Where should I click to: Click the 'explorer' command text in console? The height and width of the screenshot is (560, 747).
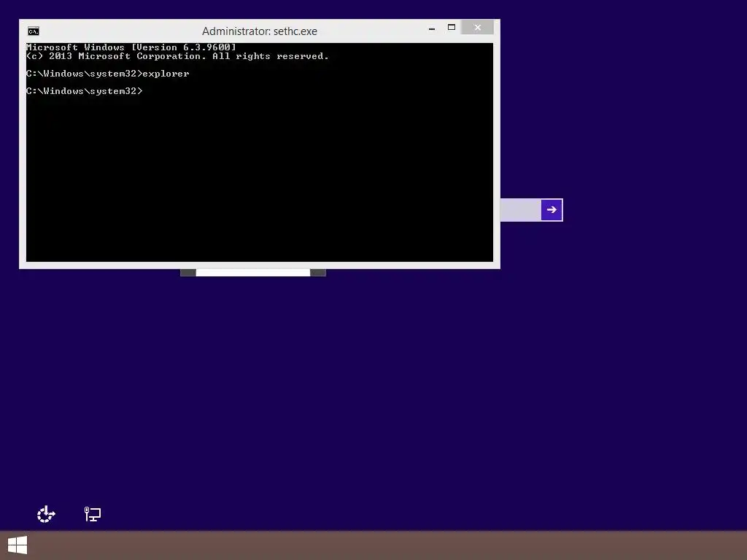[x=166, y=74]
